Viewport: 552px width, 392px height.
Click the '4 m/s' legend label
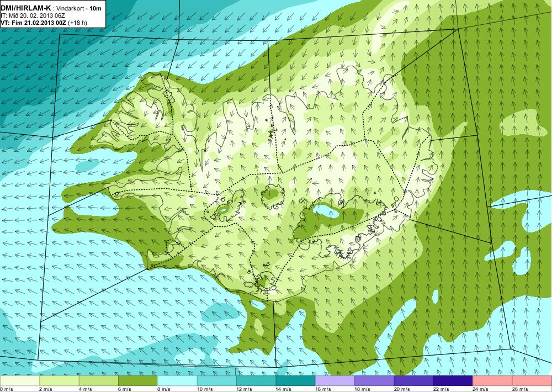85,389
